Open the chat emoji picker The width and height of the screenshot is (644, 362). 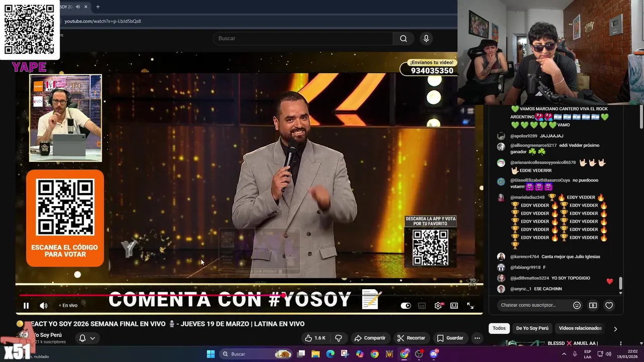(577, 305)
